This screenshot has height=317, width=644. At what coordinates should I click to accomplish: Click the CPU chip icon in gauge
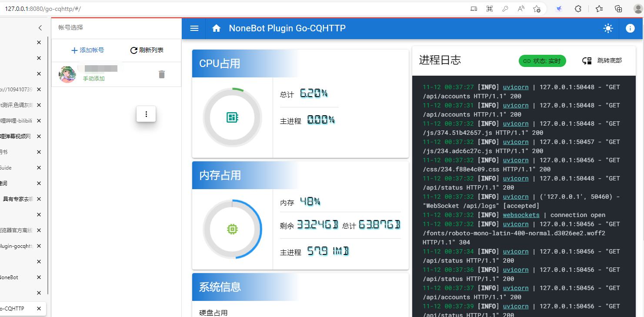tap(232, 117)
